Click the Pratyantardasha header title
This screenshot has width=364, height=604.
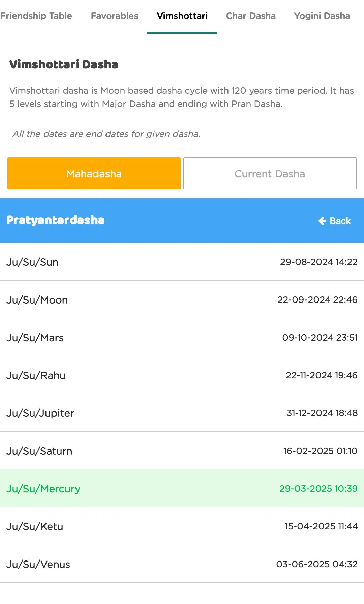click(x=56, y=220)
